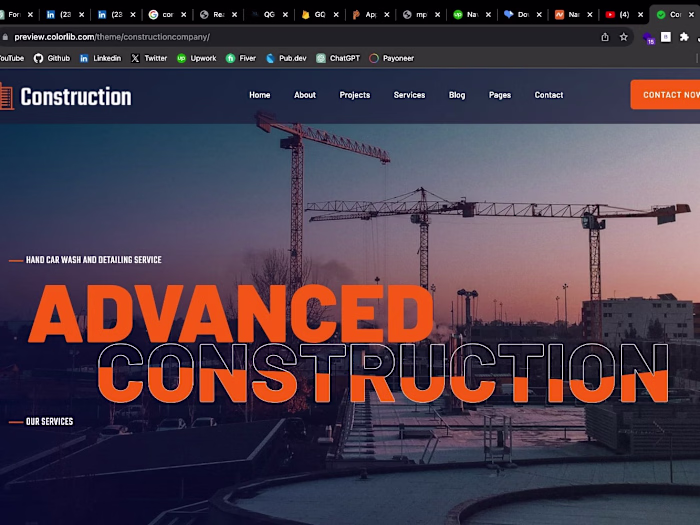The image size is (700, 525).
Task: Click the purple extension icon with badge
Action: [648, 38]
